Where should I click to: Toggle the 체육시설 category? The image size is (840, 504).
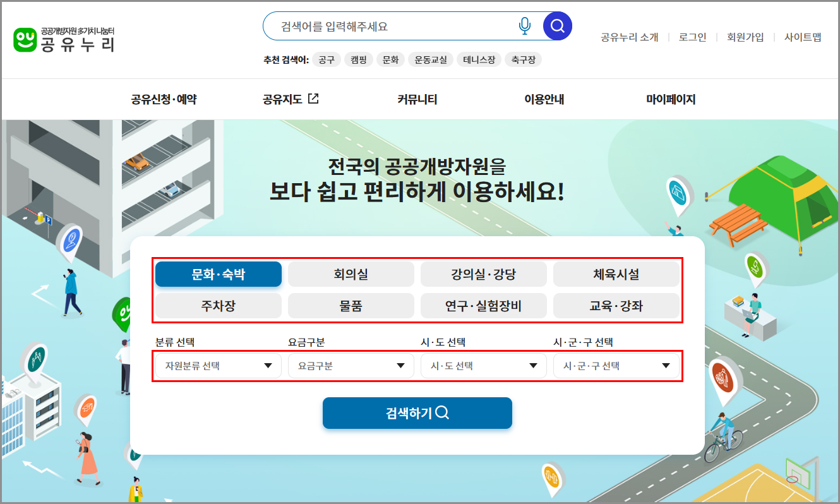[x=616, y=274]
